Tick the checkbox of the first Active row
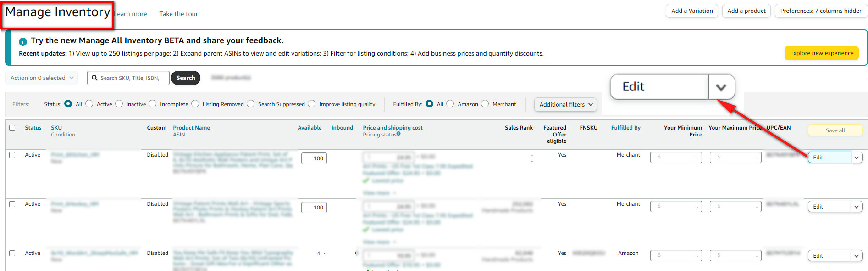This screenshot has height=271, width=868. point(12,155)
